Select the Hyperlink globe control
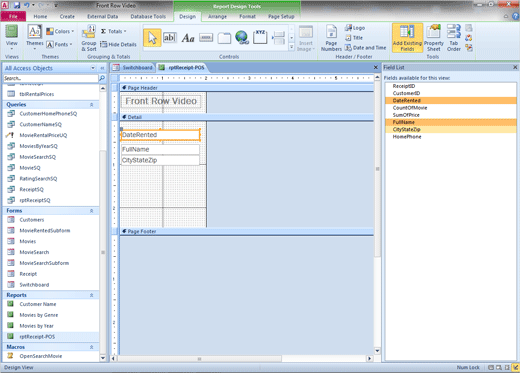The image size is (520, 373). click(242, 37)
